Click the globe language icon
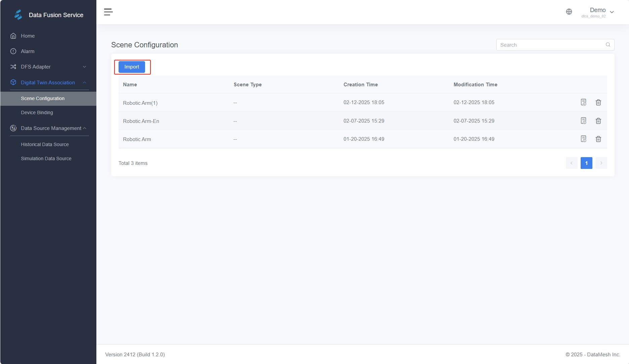The height and width of the screenshot is (364, 629). click(569, 12)
